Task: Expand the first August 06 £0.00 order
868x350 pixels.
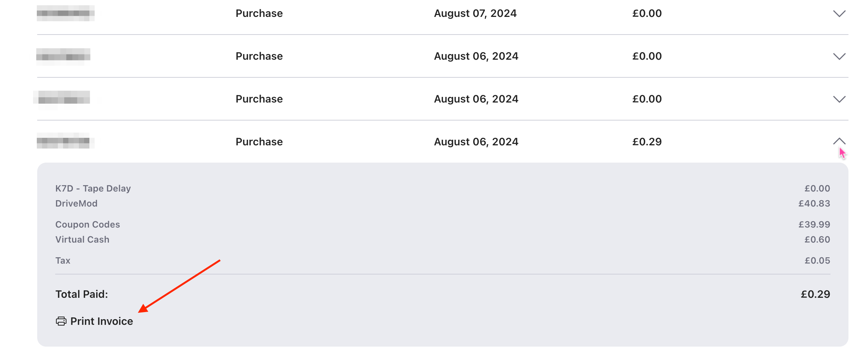Action: [839, 57]
